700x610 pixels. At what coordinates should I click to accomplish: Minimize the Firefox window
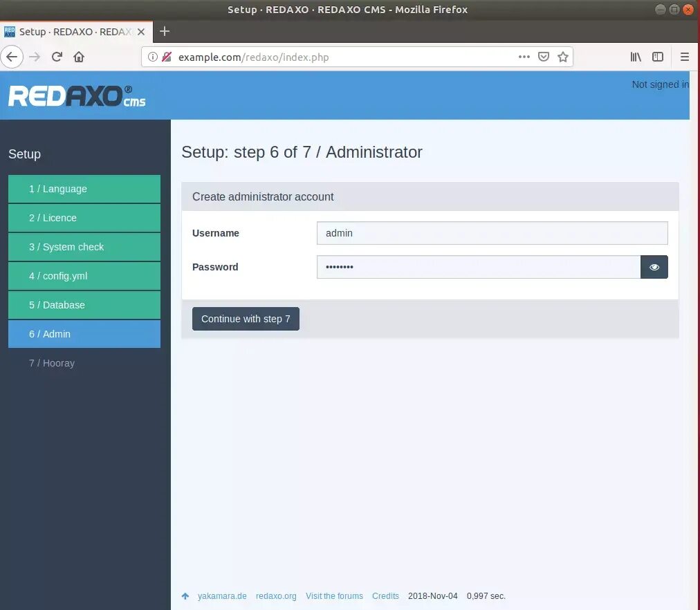(661, 10)
